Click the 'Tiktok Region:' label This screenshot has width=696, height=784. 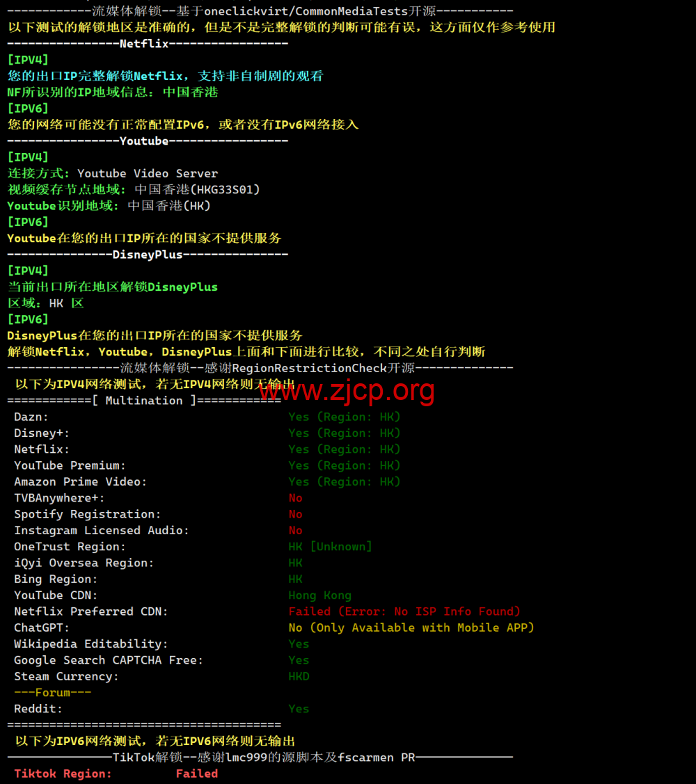pos(63,774)
